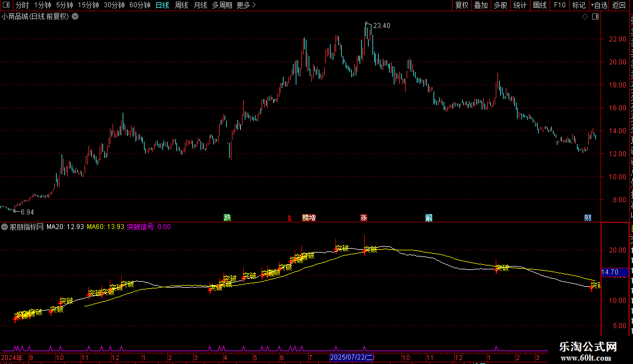Click the MA60: 13.93 indicator value
Screen dimensions: 633x364
click(x=105, y=227)
